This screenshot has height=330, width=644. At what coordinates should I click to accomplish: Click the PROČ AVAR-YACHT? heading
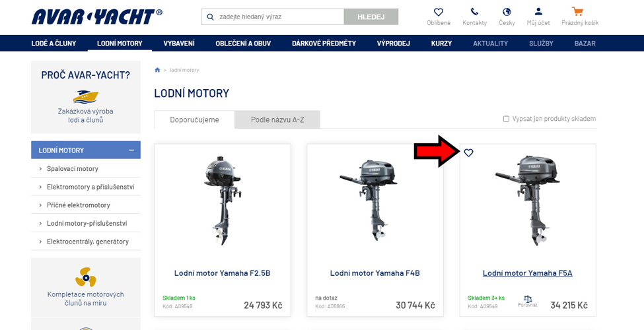tap(85, 75)
